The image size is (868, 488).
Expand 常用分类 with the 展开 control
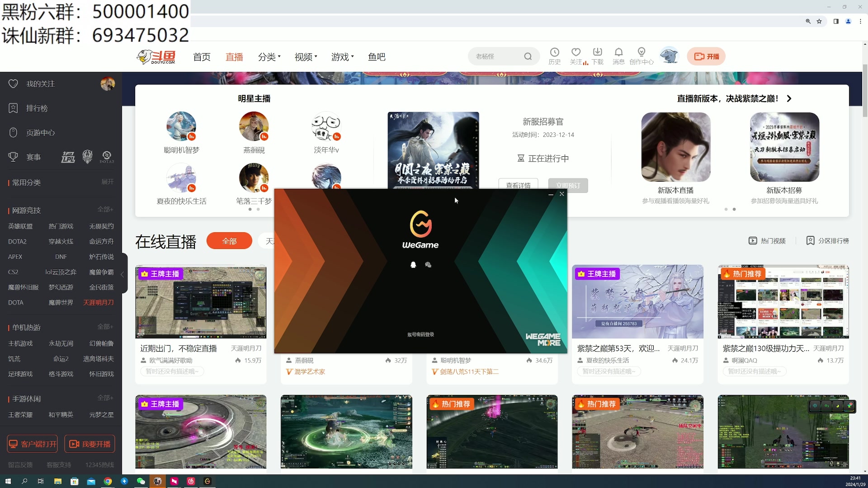107,182
